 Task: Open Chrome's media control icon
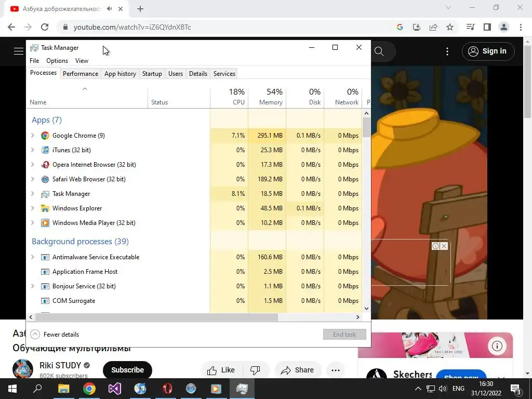tap(470, 27)
